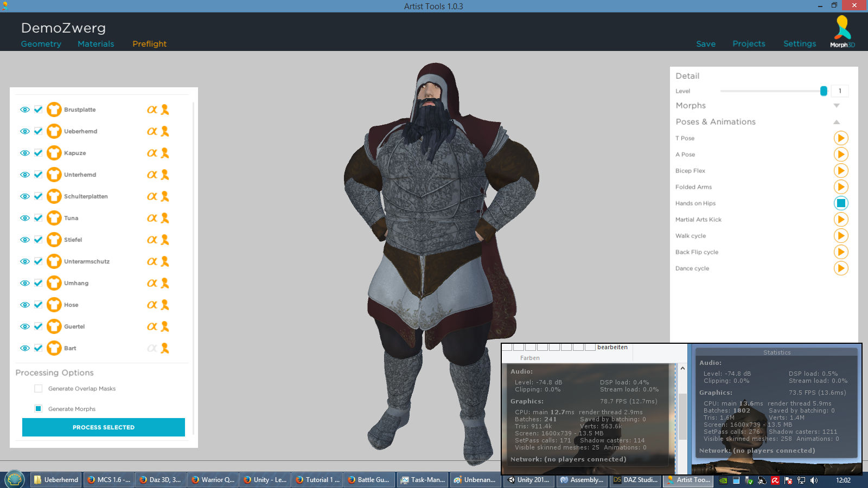Enable Generate Overlap Masks option
868x488 pixels.
38,389
